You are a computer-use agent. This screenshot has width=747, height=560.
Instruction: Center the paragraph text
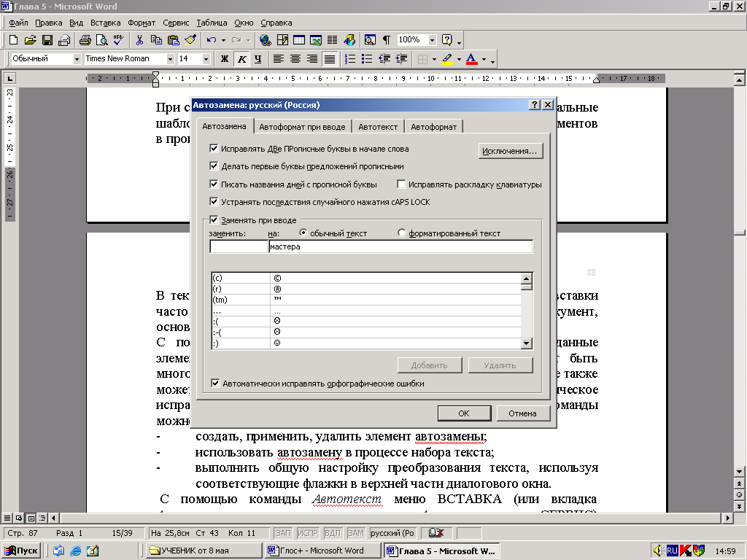[x=295, y=59]
